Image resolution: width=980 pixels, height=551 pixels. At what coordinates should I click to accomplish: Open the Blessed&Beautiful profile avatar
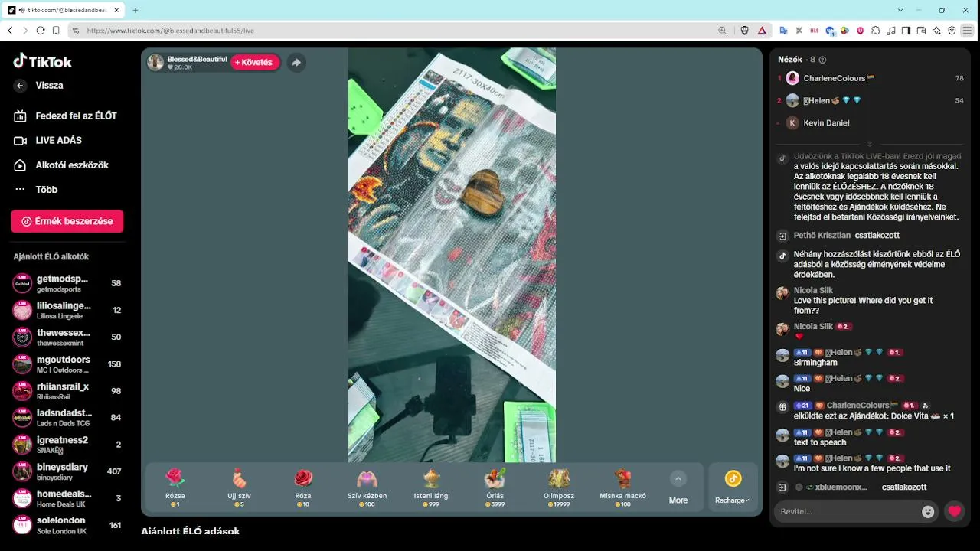[155, 63]
